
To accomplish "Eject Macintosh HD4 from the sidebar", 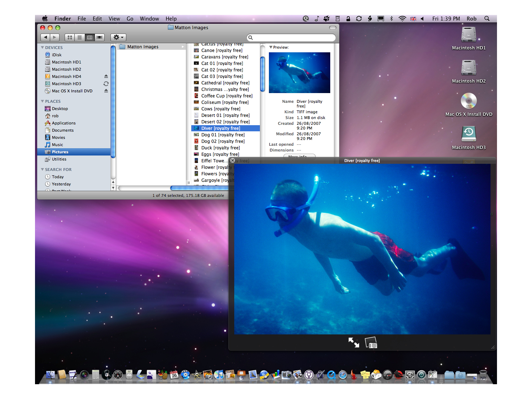I will (x=106, y=76).
